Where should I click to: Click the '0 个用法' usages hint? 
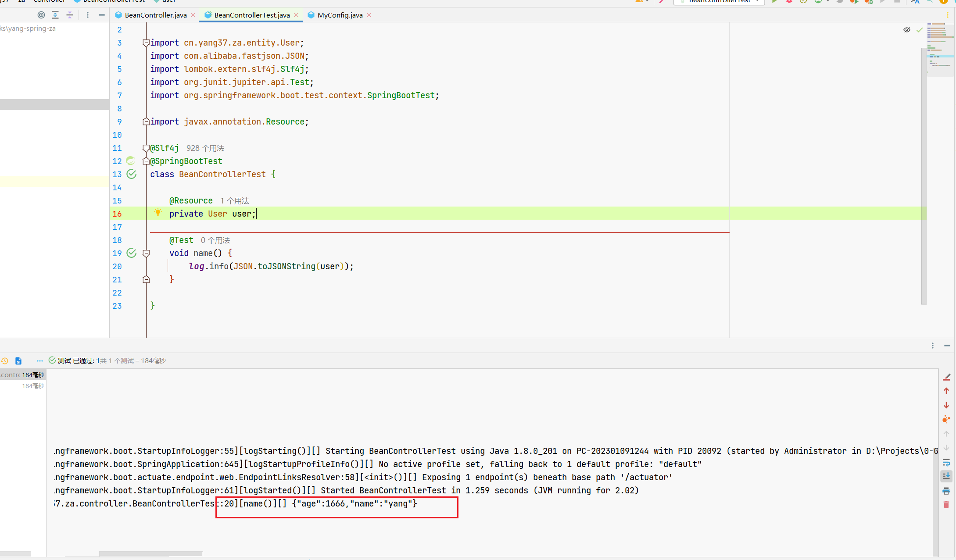215,240
